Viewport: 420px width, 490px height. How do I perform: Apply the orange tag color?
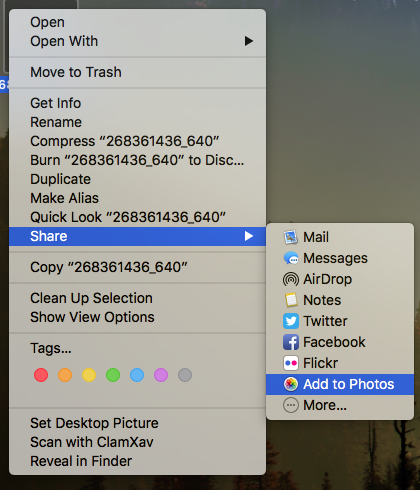(x=65, y=375)
